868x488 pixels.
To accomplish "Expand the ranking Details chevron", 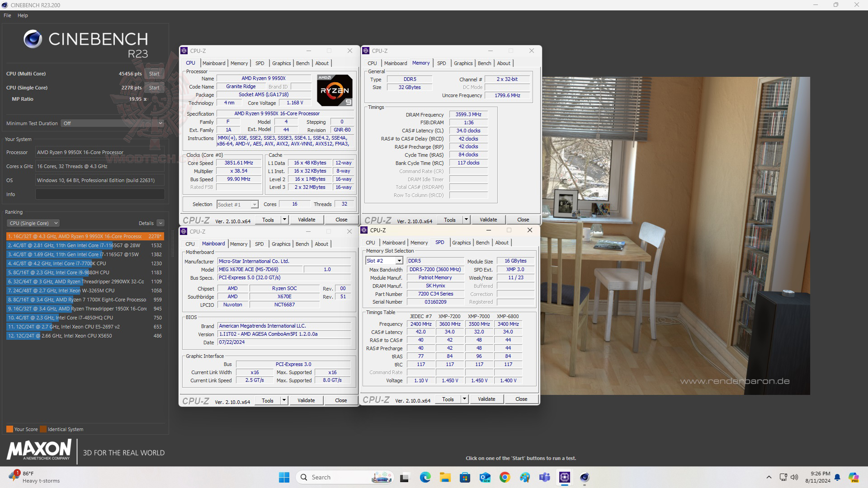I will coord(160,223).
